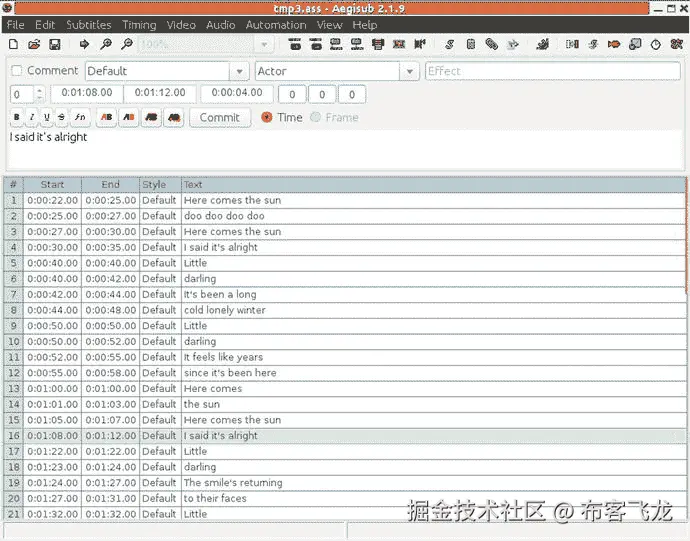Jump video to subtitle start icon
The image size is (690, 541).
pyautogui.click(x=295, y=44)
